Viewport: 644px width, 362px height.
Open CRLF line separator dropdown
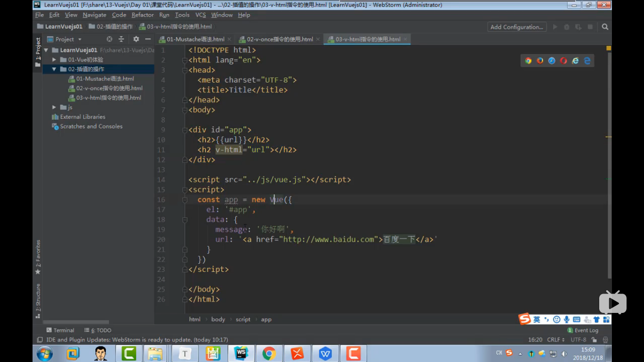(556, 340)
